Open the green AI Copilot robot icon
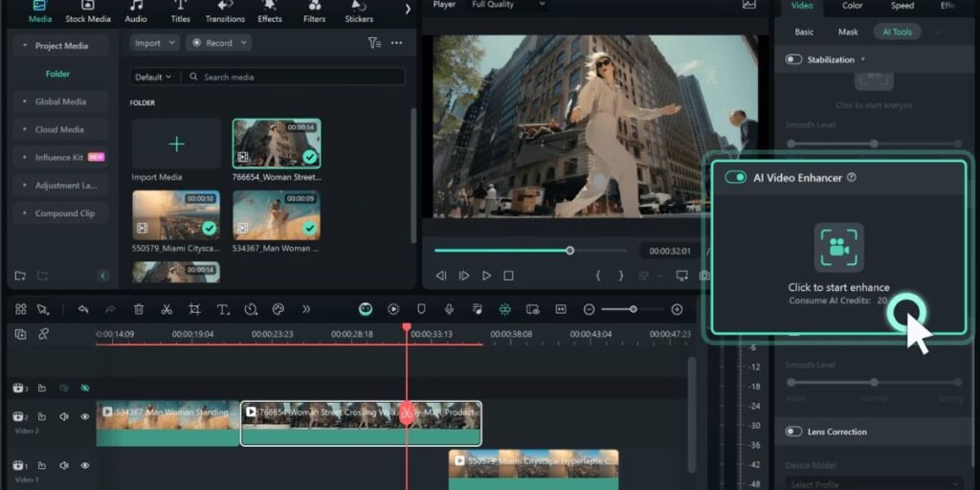The height and width of the screenshot is (490, 980). pyautogui.click(x=366, y=309)
